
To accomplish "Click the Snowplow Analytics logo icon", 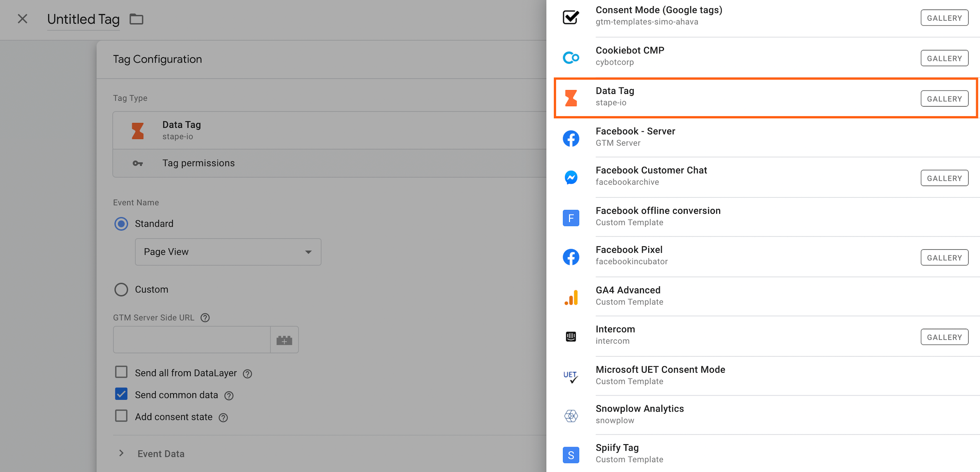I will (x=571, y=415).
